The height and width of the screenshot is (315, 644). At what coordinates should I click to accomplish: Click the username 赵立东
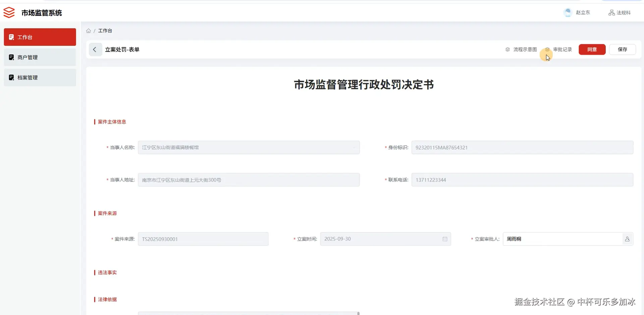pyautogui.click(x=583, y=13)
